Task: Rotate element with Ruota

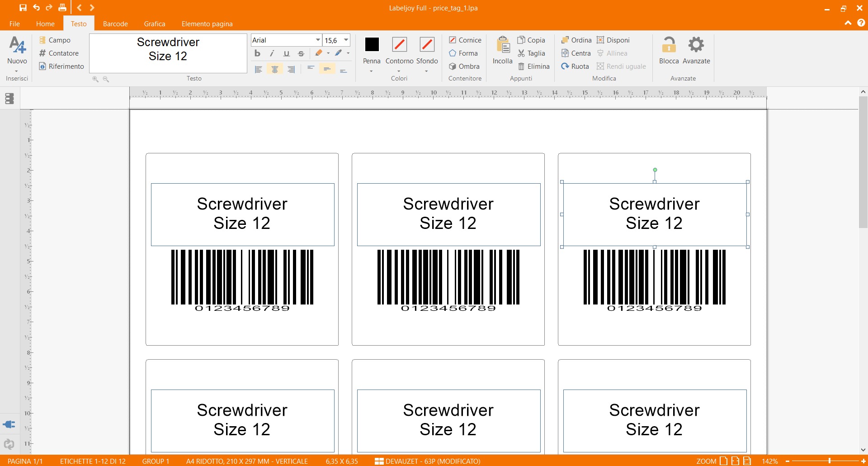Action: pos(575,67)
